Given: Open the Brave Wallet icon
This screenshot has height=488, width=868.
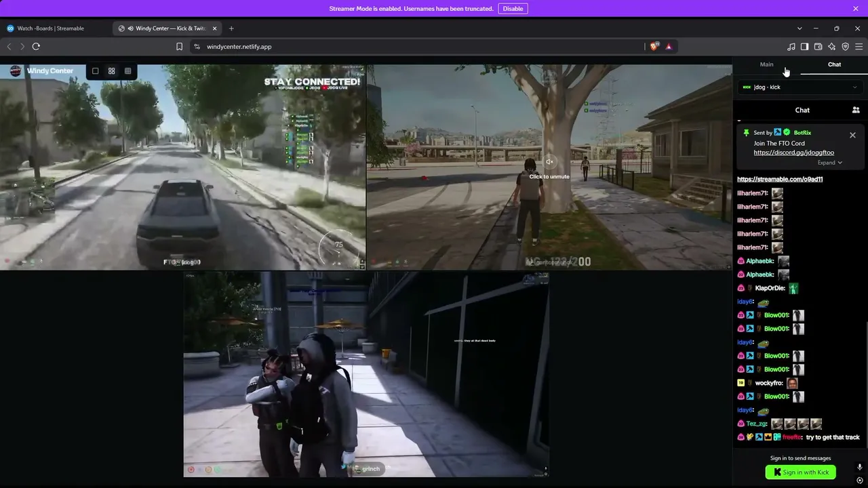Looking at the screenshot, I should pos(818,47).
